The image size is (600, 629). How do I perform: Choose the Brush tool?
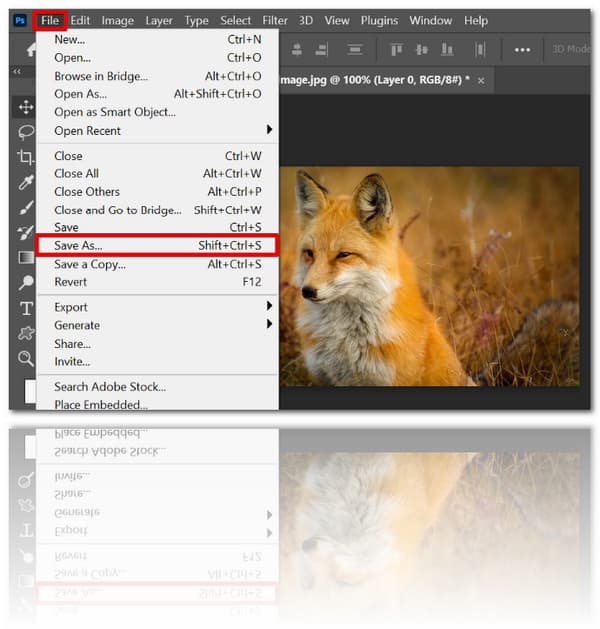pos(26,207)
